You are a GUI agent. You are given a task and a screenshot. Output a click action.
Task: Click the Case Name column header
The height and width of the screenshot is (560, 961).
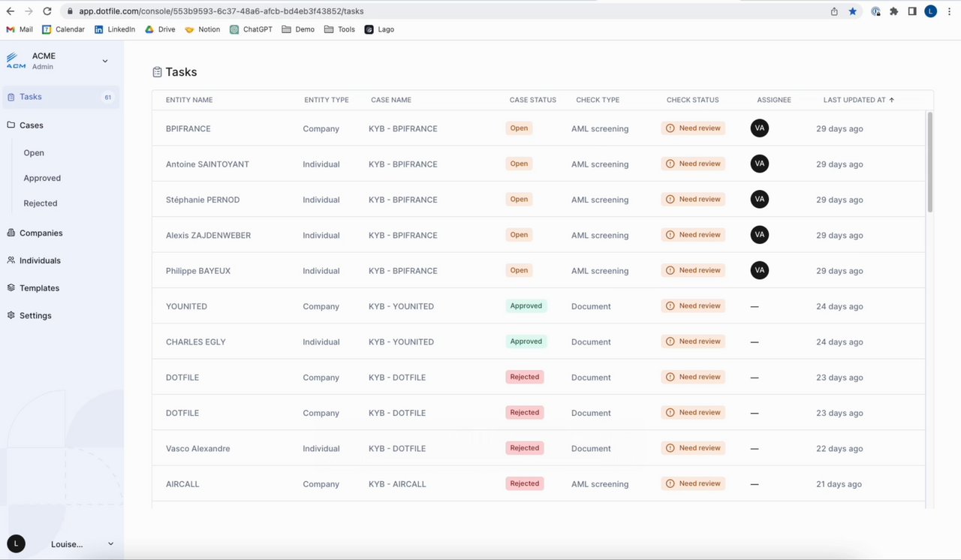(391, 100)
